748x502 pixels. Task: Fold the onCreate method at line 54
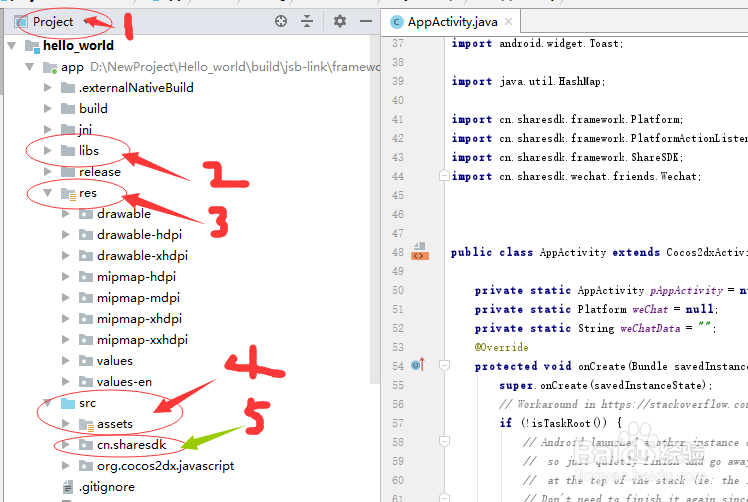(444, 366)
